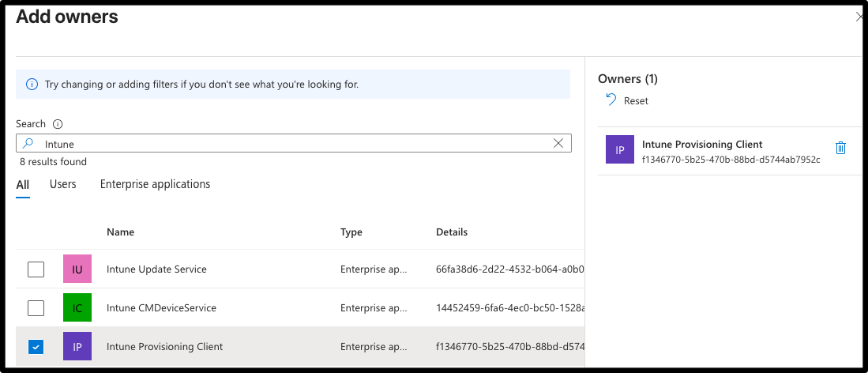Sort by the Type column header

click(351, 232)
